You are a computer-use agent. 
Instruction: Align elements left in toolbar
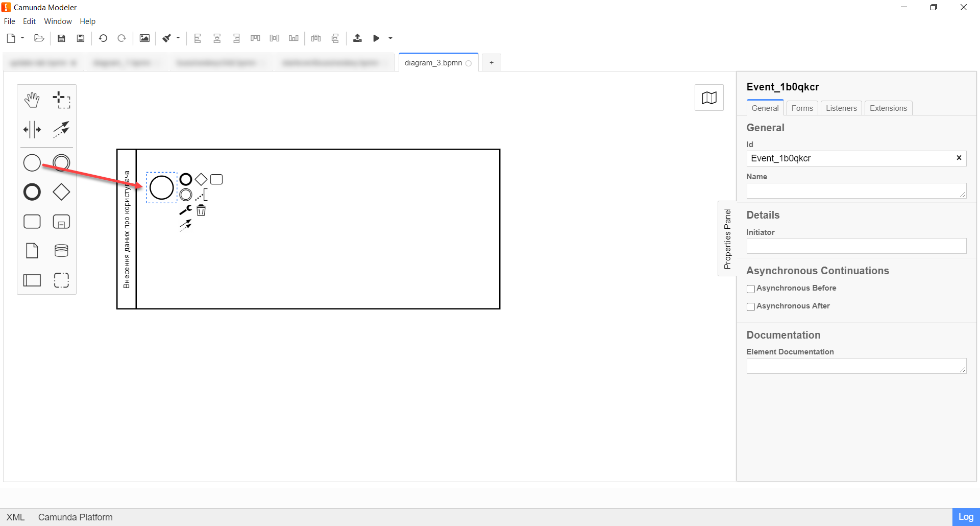pyautogui.click(x=198, y=38)
